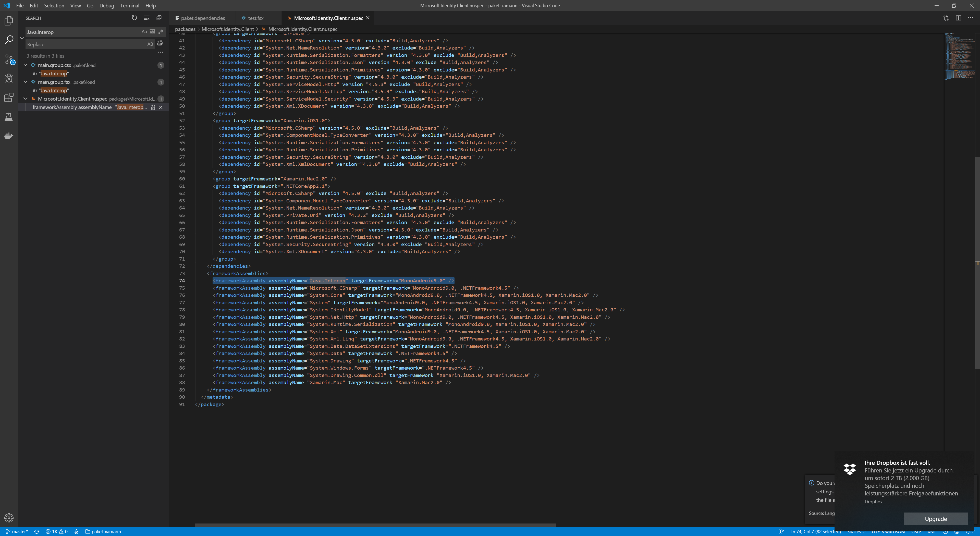Collapse the main.group.csx search result
Viewport: 980px width, 536px height.
[26, 65]
